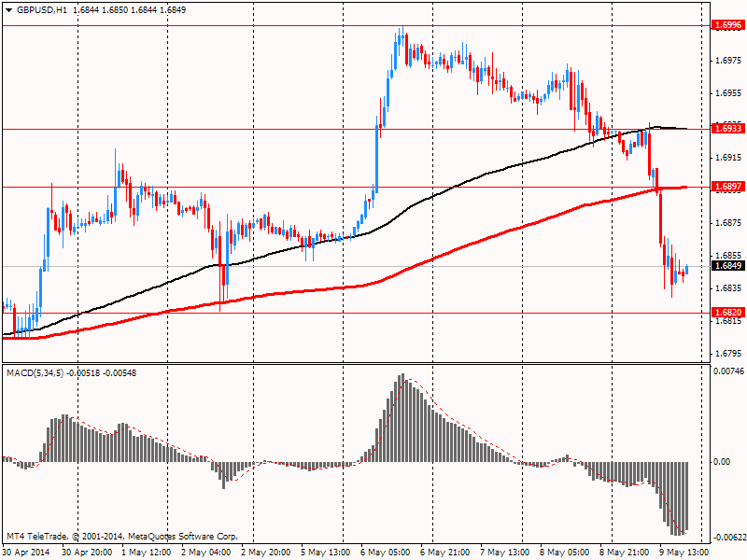Click the small triangle beside GBPUSD,H1
This screenshot has height=560, width=747.
pos(9,9)
